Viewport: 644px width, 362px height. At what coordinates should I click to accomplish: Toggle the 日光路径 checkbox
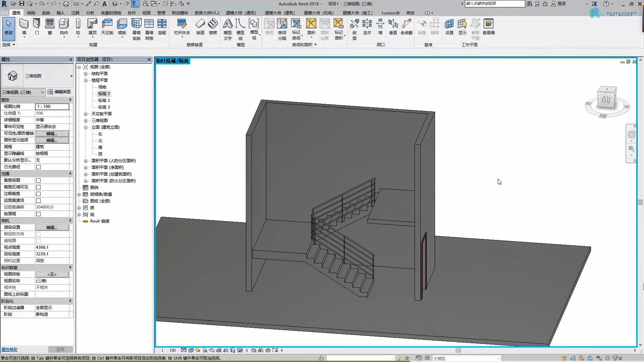pyautogui.click(x=39, y=167)
